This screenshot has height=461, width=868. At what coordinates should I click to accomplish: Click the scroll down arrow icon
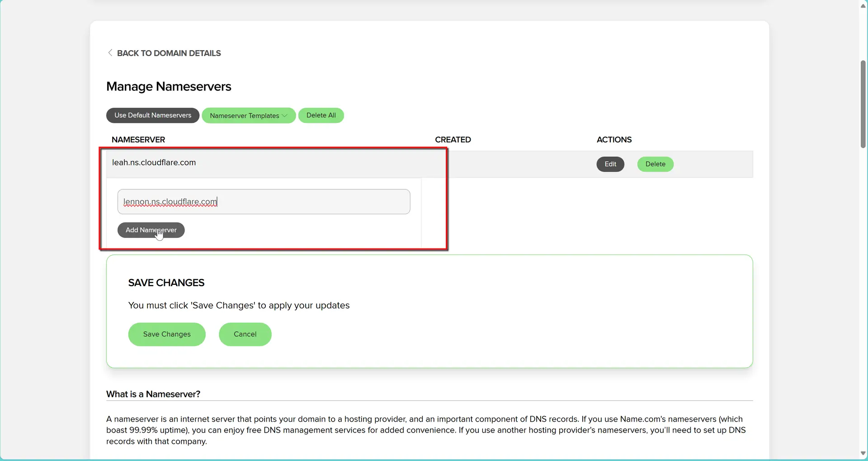coord(863,453)
